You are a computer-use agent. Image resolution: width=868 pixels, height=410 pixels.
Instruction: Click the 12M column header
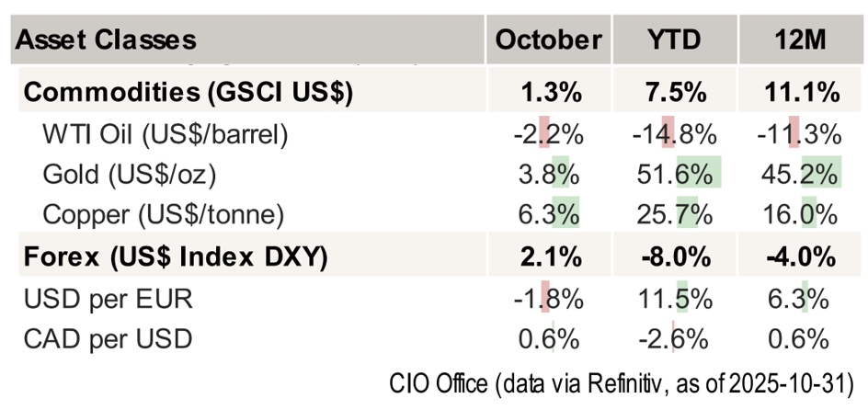(796, 40)
